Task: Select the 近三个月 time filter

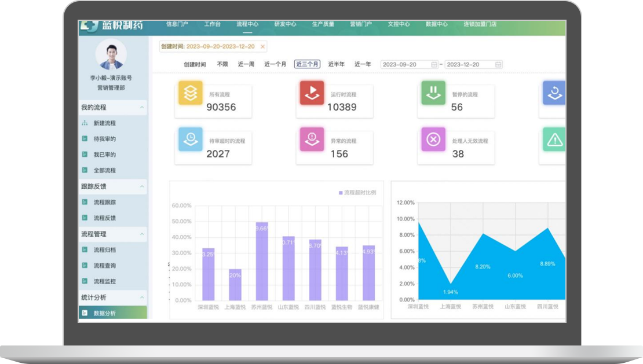Action: (x=307, y=64)
